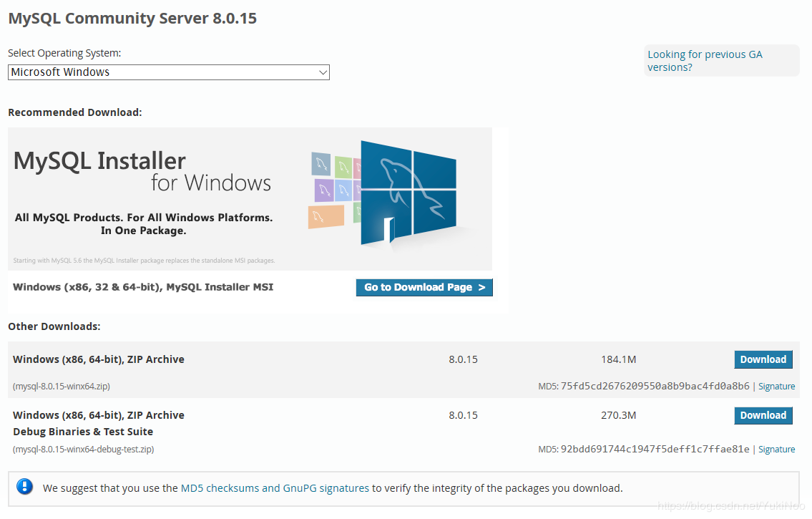The width and height of the screenshot is (812, 519).
Task: Click the Go to Download Page button
Action: (424, 287)
